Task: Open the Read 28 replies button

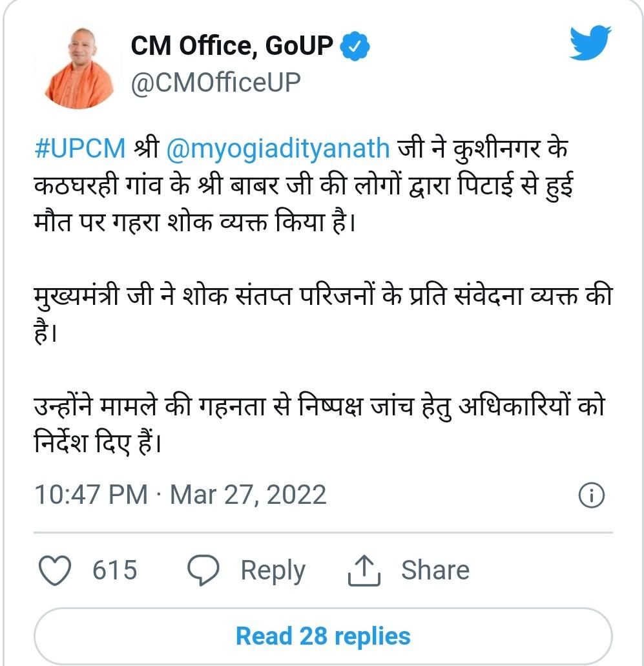Action: click(x=322, y=636)
